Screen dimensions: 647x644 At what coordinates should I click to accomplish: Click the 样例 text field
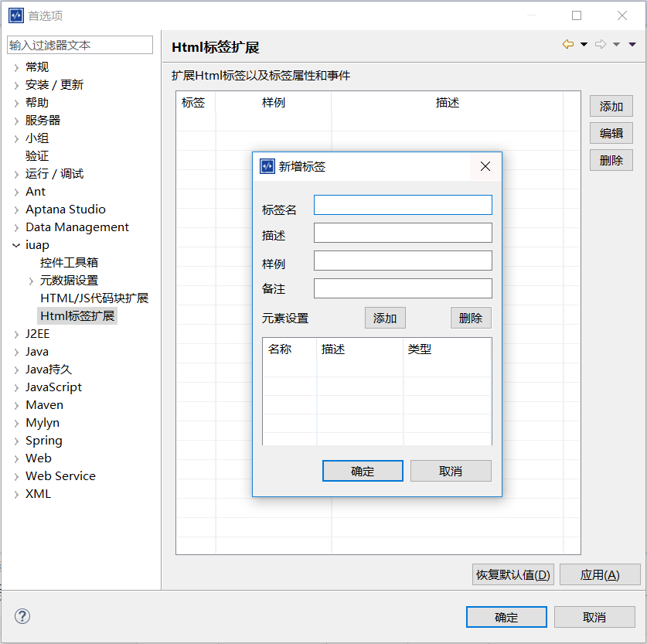pyautogui.click(x=403, y=261)
